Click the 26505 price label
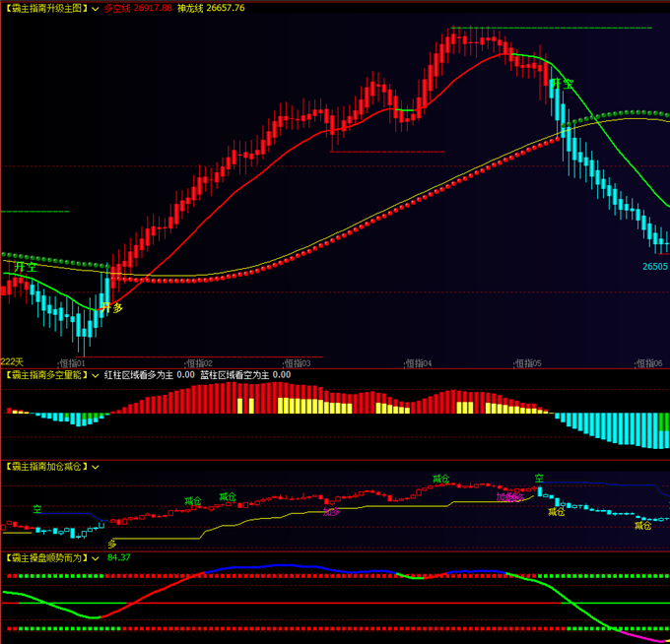The width and height of the screenshot is (670, 644). click(x=655, y=266)
